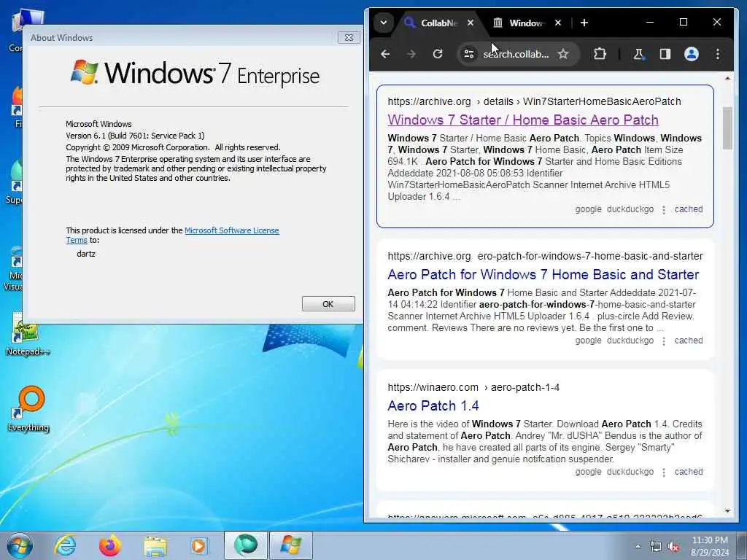Open Windows Media Player on taskbar
The width and height of the screenshot is (747, 560).
click(x=198, y=545)
